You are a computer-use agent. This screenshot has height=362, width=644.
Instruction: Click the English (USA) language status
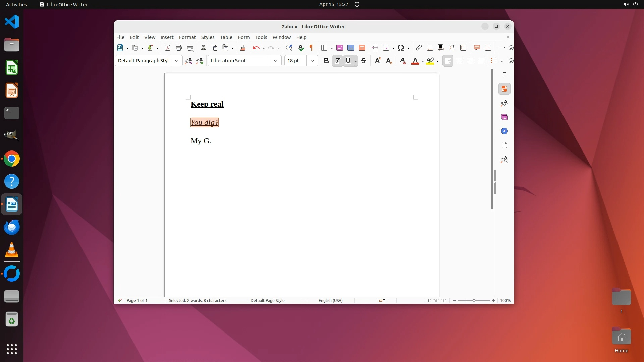coord(330,301)
